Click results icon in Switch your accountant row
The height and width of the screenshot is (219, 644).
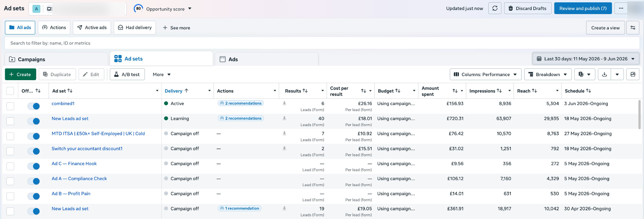[284, 148]
